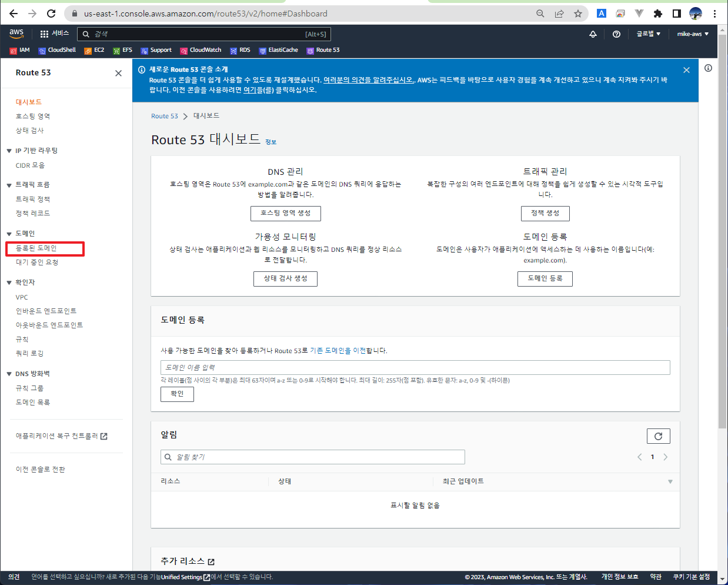Open the Support shortcut
728x585 pixels.
point(156,50)
